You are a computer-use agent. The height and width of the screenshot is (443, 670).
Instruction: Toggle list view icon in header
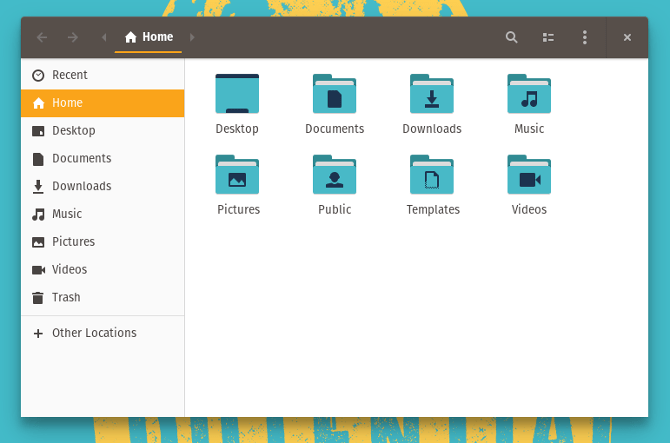click(548, 38)
